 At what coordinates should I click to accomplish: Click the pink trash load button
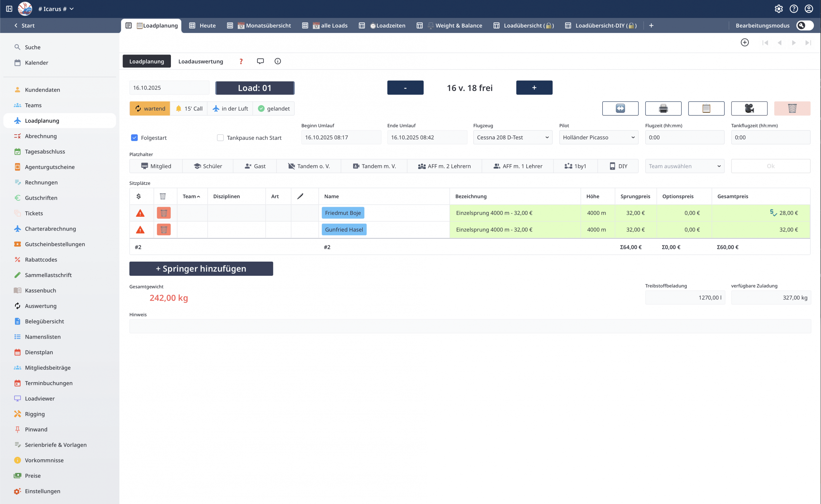(792, 108)
